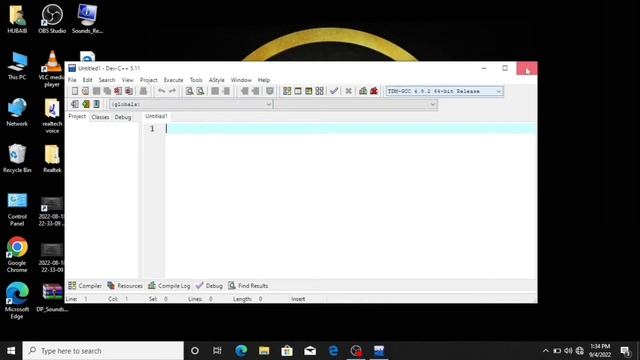Viewport: 640px width, 360px height.
Task: Open the TDM-GCC compiler set dropdown
Action: 444,91
